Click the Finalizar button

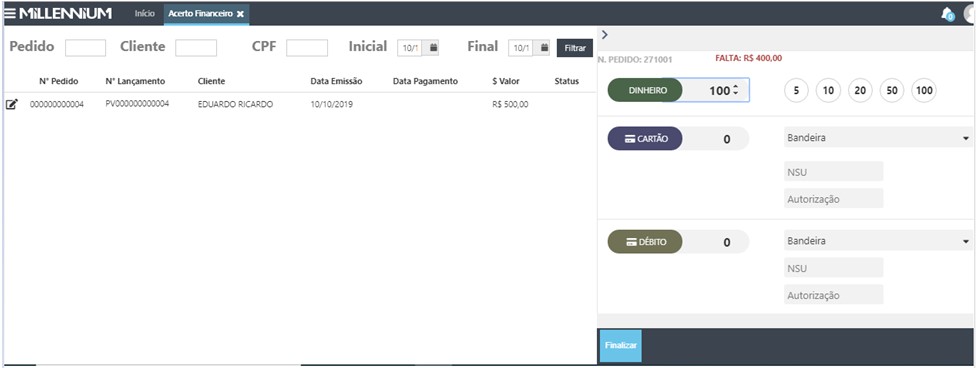[620, 345]
